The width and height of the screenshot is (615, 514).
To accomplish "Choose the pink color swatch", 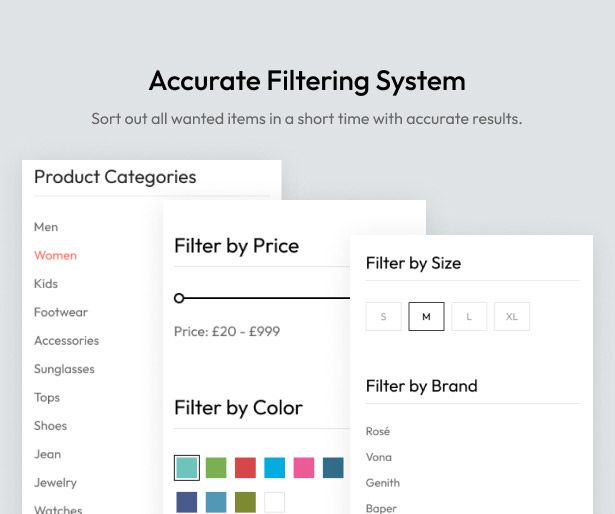I will coord(304,467).
